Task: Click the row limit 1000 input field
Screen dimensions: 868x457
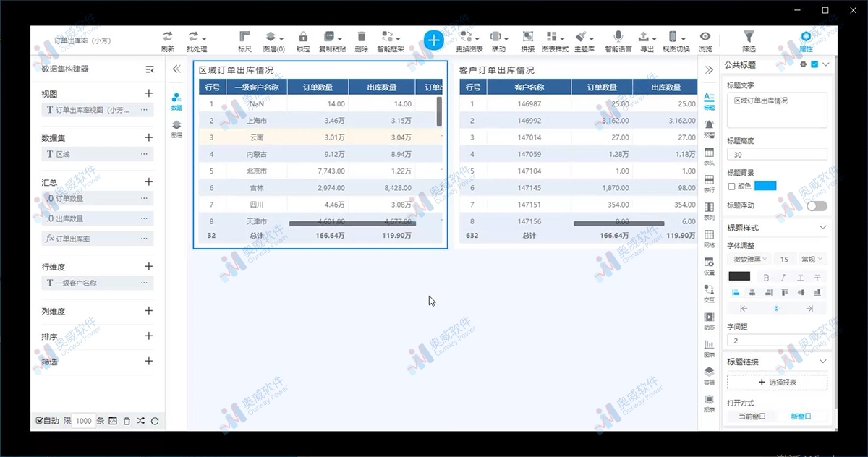Action: pos(84,421)
